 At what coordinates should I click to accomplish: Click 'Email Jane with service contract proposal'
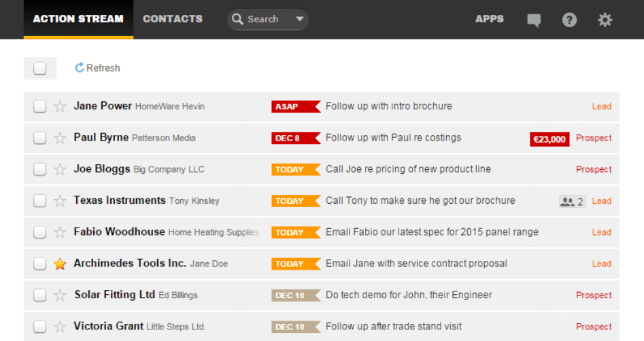pyautogui.click(x=416, y=264)
